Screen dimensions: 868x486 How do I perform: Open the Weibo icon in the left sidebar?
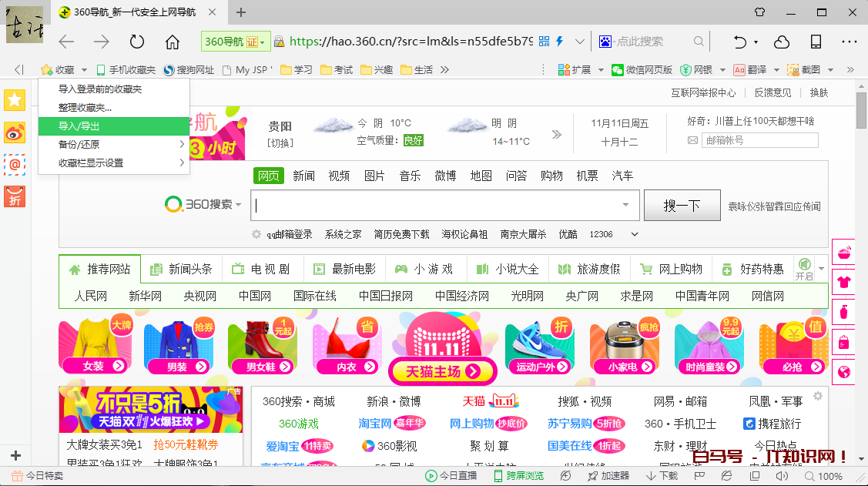coord(15,132)
